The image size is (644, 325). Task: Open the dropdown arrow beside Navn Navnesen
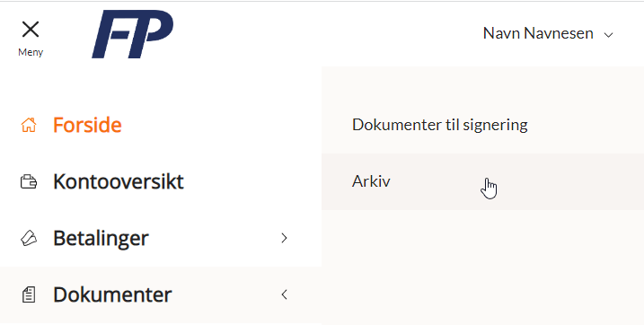pyautogui.click(x=608, y=35)
